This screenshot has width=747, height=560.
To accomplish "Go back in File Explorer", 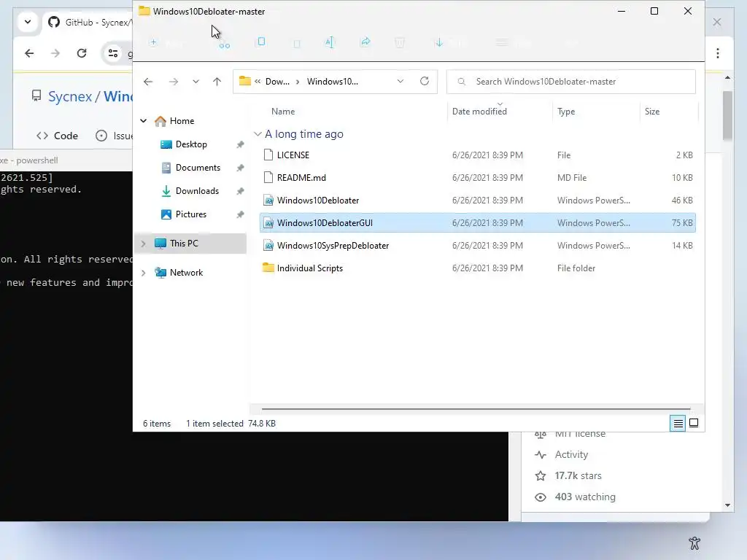I will pos(148,82).
